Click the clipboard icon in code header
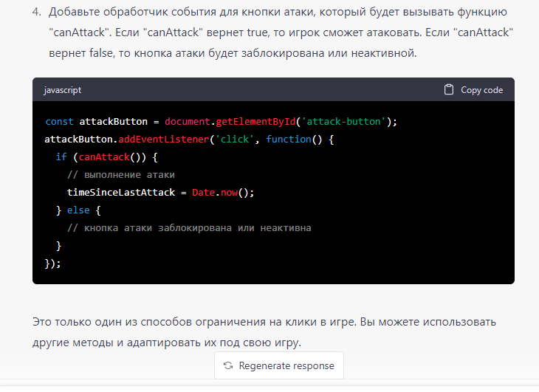Viewport: 539px width, 392px height. click(449, 90)
